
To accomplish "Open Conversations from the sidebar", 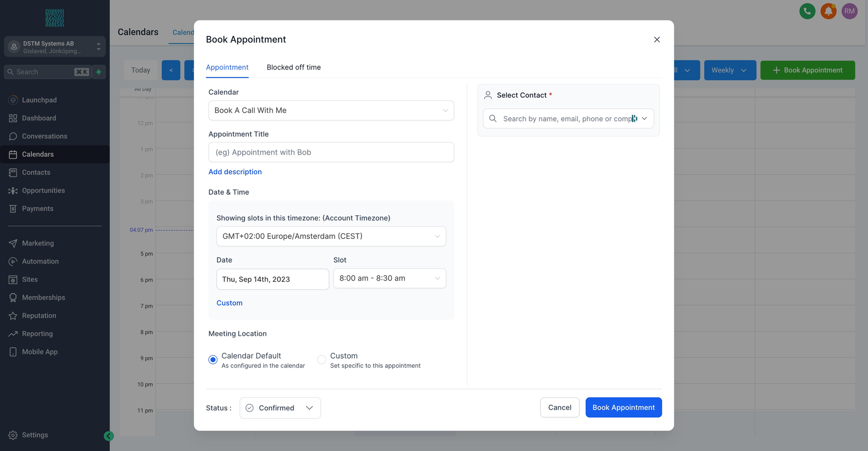I will point(44,136).
